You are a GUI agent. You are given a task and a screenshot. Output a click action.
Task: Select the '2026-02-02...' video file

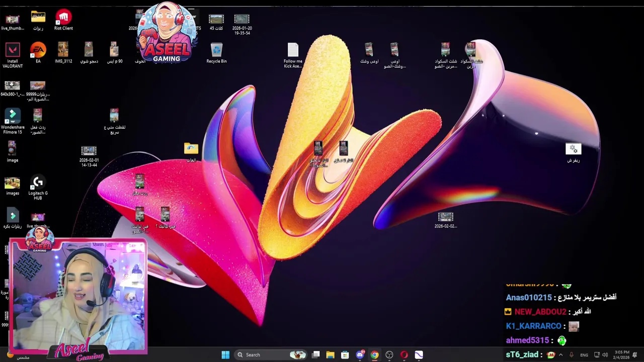446,220
